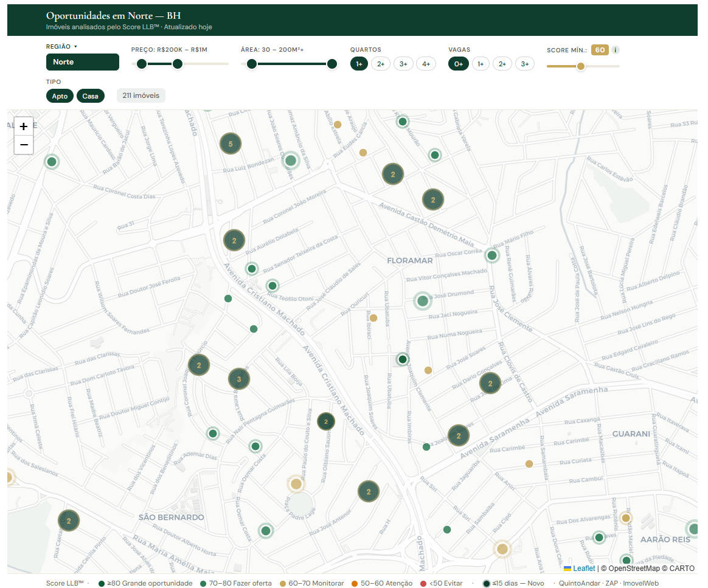Image resolution: width=708 pixels, height=588 pixels.
Task: Select 0+ vagas filter
Action: tap(458, 64)
